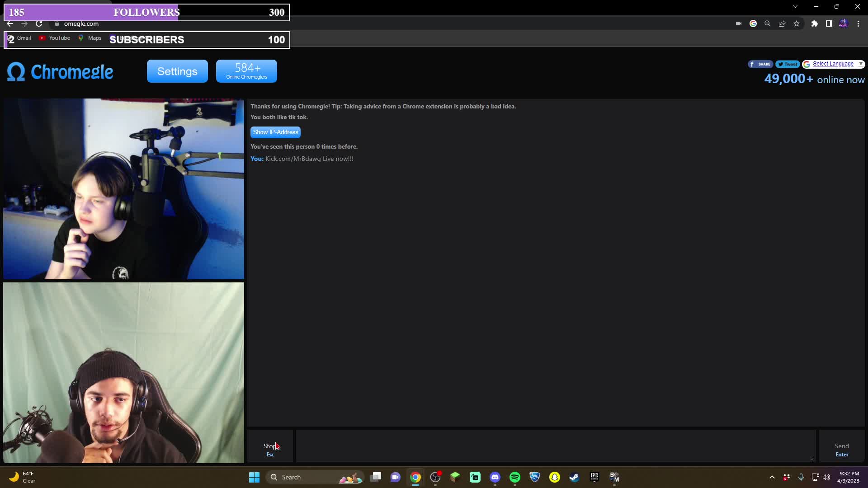
Task: Open Discord from taskbar
Action: point(495,477)
